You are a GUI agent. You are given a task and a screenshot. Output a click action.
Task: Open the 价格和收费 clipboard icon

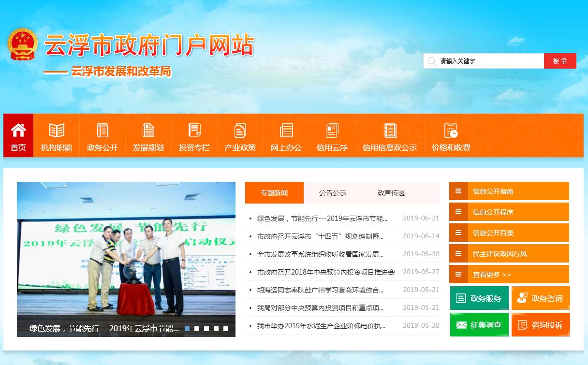(x=451, y=131)
